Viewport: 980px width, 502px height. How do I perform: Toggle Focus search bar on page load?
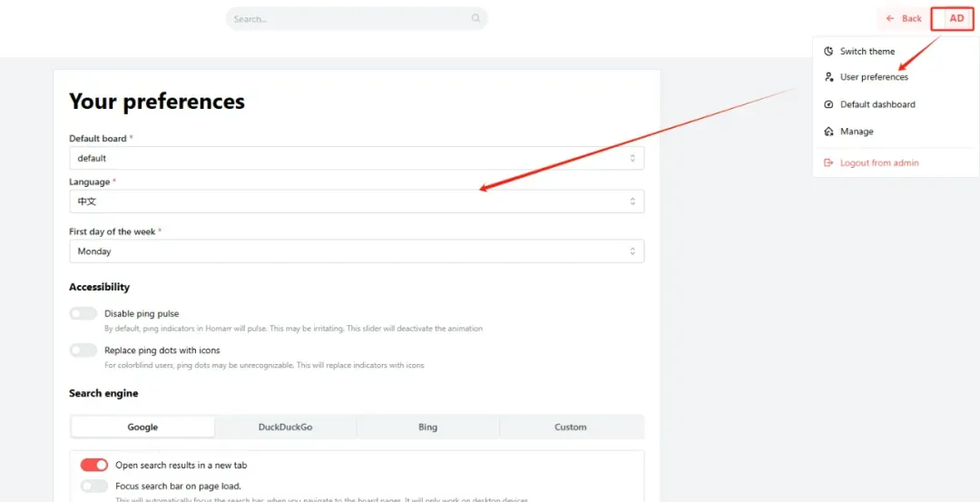[93, 487]
